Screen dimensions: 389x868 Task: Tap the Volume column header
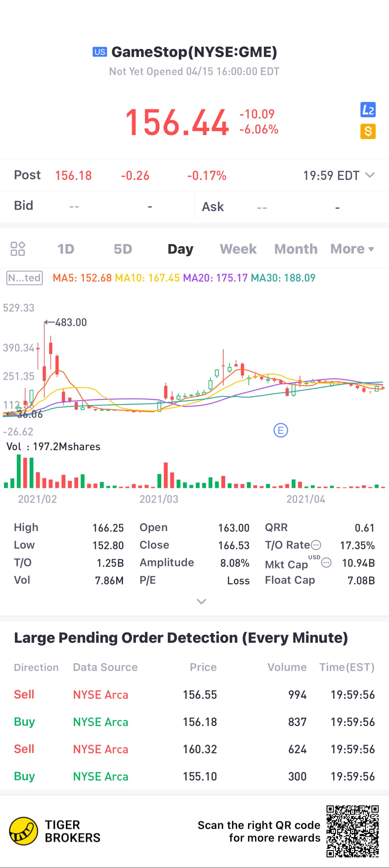pyautogui.click(x=287, y=667)
